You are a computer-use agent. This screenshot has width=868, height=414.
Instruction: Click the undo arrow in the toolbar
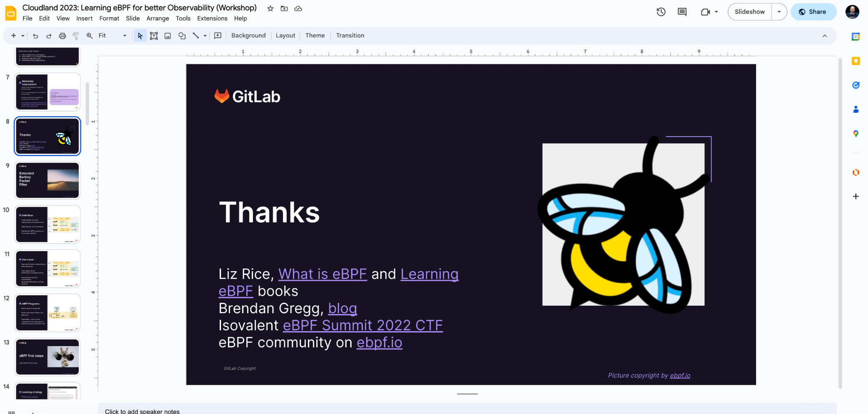coord(35,36)
